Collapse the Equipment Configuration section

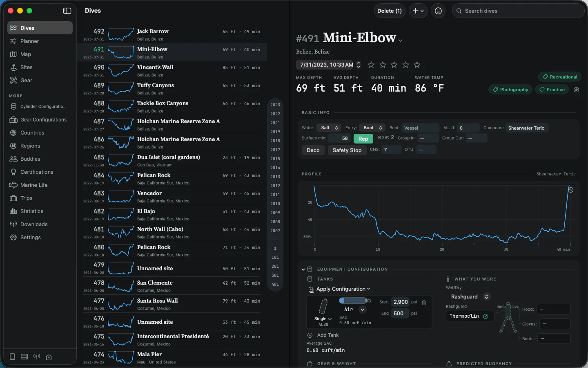pyautogui.click(x=303, y=269)
